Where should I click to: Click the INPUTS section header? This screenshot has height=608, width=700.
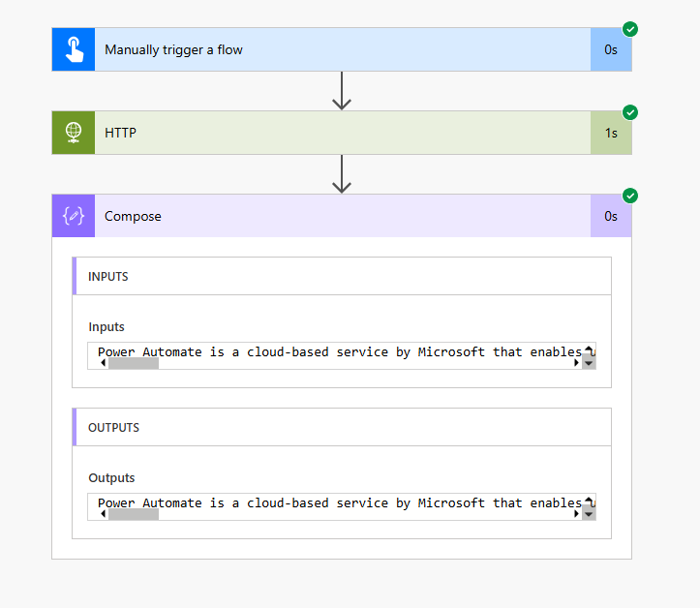[x=342, y=276]
